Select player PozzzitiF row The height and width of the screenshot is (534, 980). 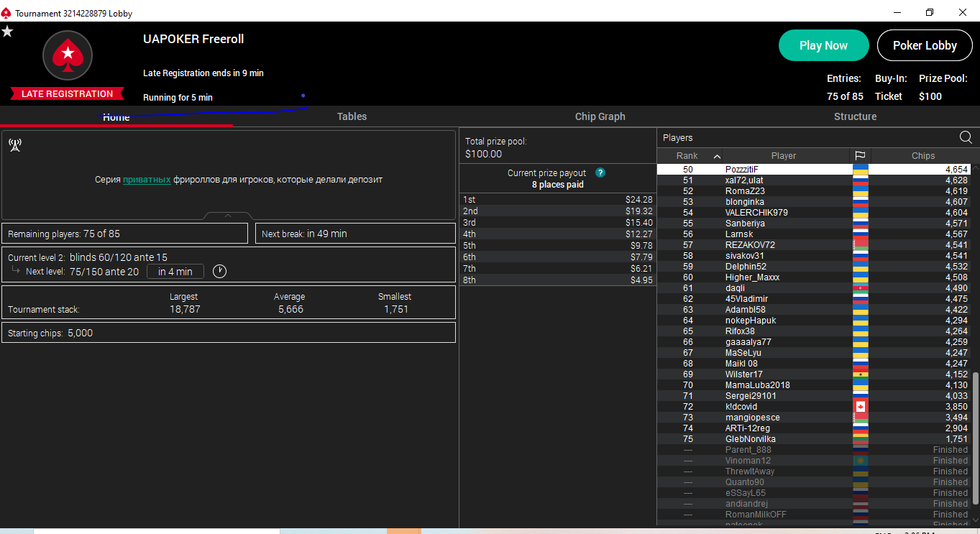click(x=813, y=170)
